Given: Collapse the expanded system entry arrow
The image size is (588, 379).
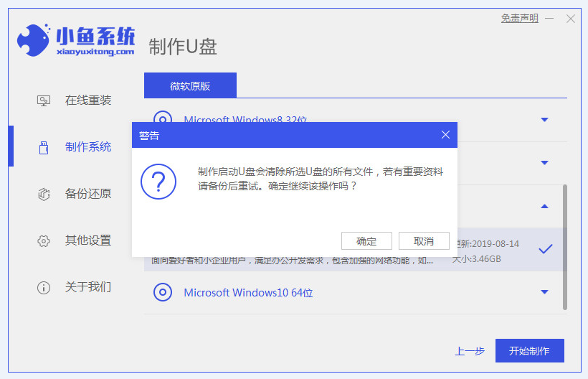Looking at the screenshot, I should (544, 206).
